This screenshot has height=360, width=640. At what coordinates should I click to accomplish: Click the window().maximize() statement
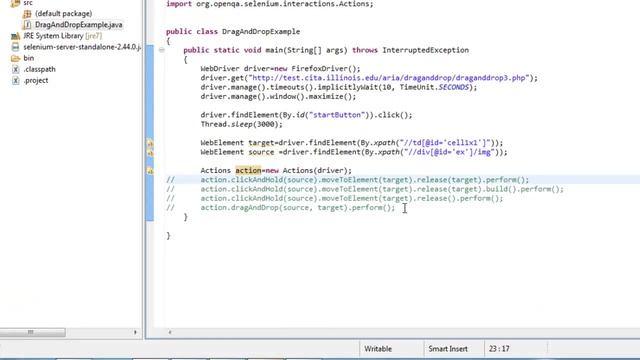pyautogui.click(x=278, y=96)
